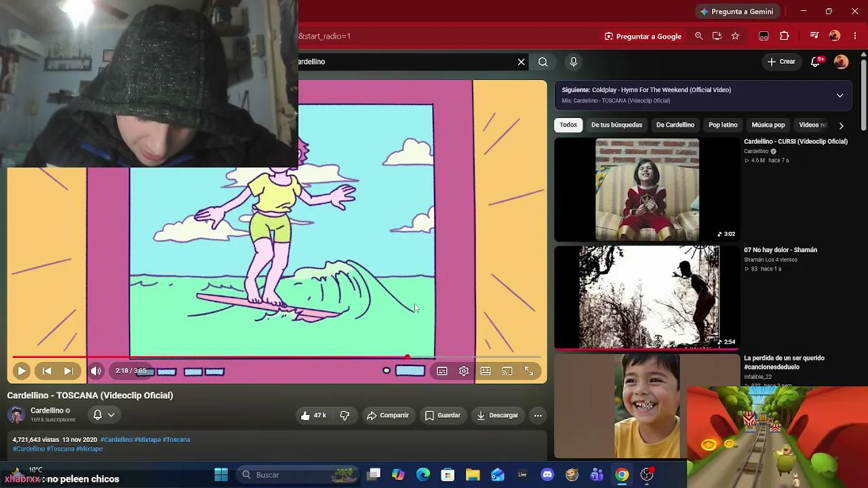Viewport: 868px width, 488px height.
Task: Open Outlook from the taskbar
Action: pos(498,474)
